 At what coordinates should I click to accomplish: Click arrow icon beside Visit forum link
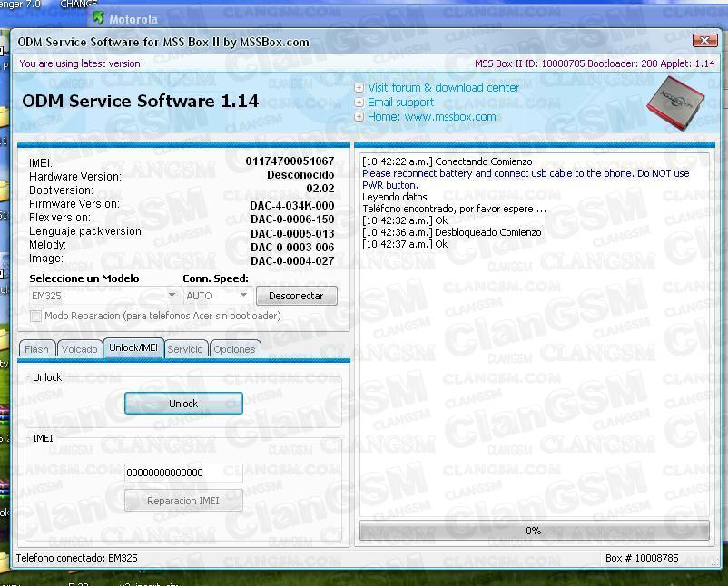click(359, 88)
